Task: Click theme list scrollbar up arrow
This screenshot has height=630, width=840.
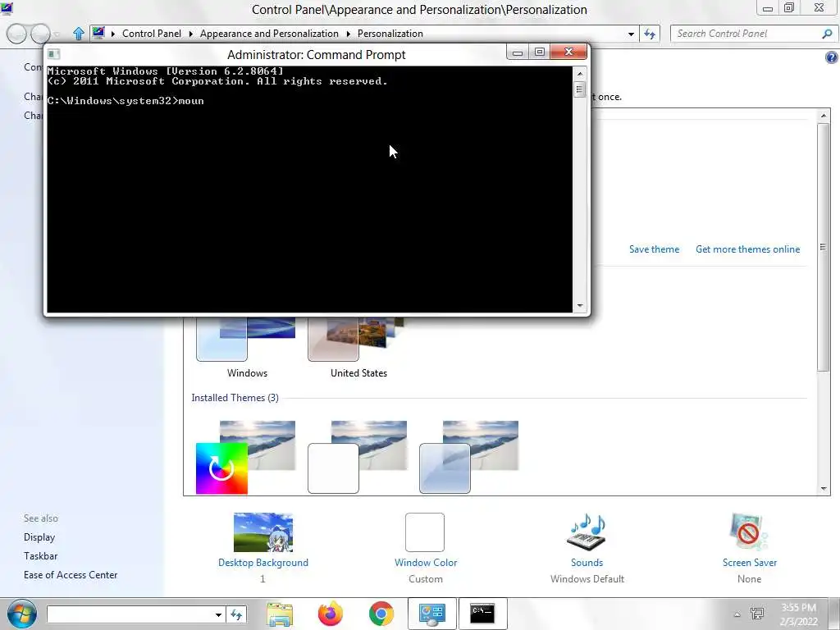Action: point(824,115)
